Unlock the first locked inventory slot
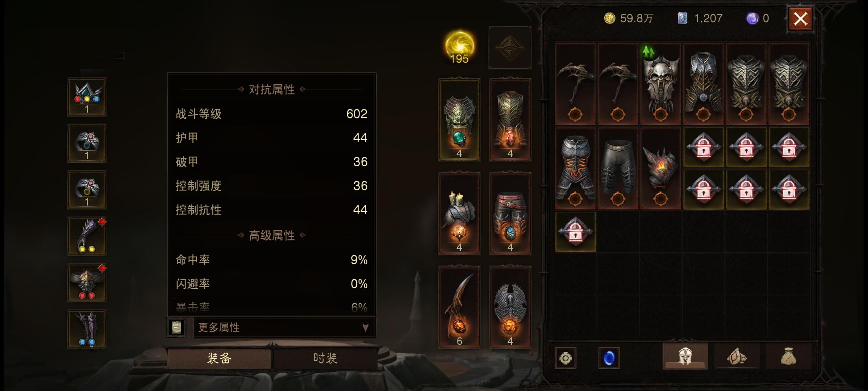This screenshot has height=391, width=868. pyautogui.click(x=703, y=147)
